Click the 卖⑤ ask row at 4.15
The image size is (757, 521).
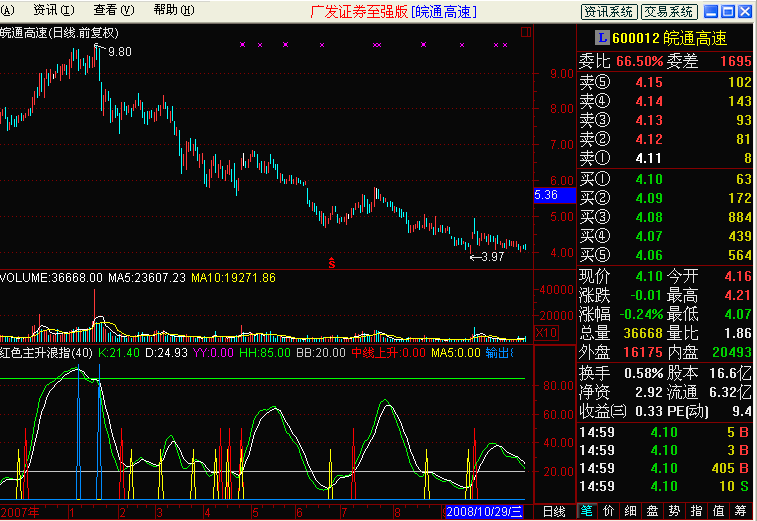coord(665,82)
